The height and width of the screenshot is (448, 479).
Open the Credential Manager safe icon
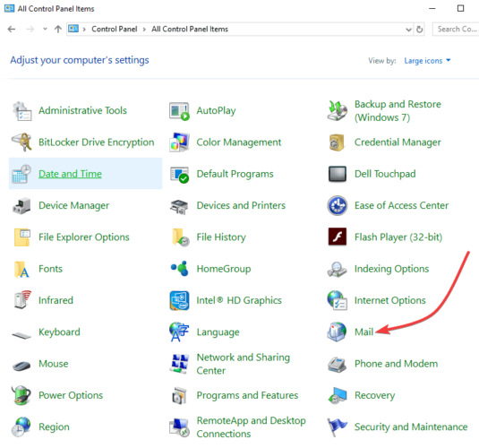(337, 142)
